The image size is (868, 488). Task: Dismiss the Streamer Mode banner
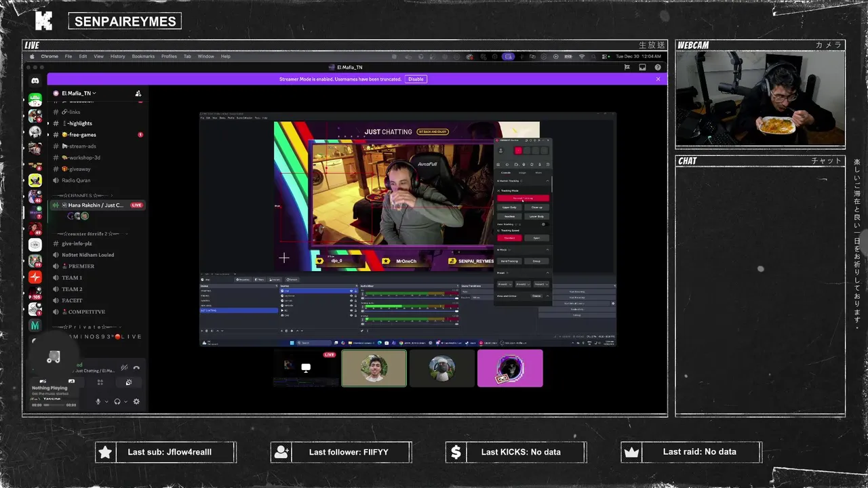tap(658, 79)
